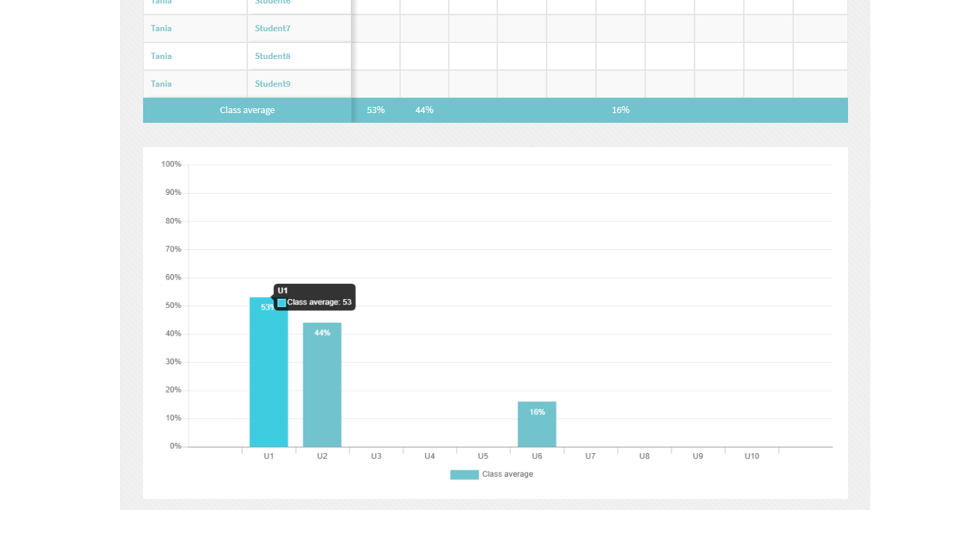Click the U6 bar showing 16%
The width and height of the screenshot is (980, 535).
coord(536,423)
